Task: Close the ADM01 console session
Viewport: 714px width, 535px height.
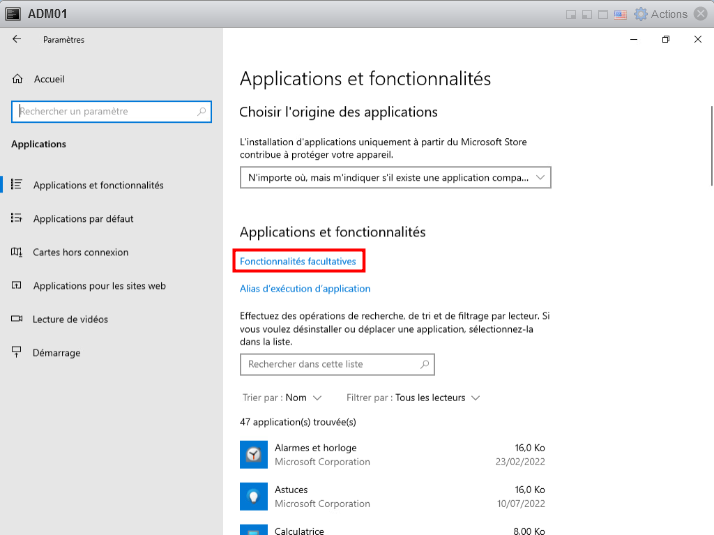Action: click(x=701, y=14)
